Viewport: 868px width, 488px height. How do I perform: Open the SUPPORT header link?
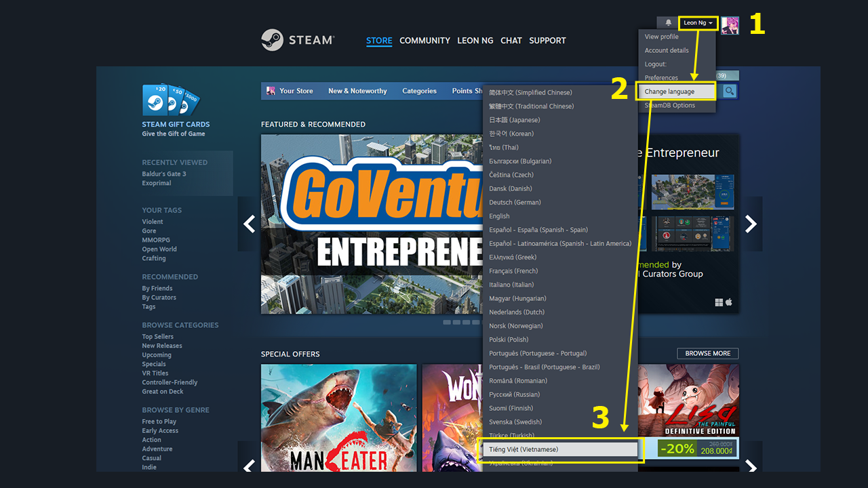[x=547, y=41]
